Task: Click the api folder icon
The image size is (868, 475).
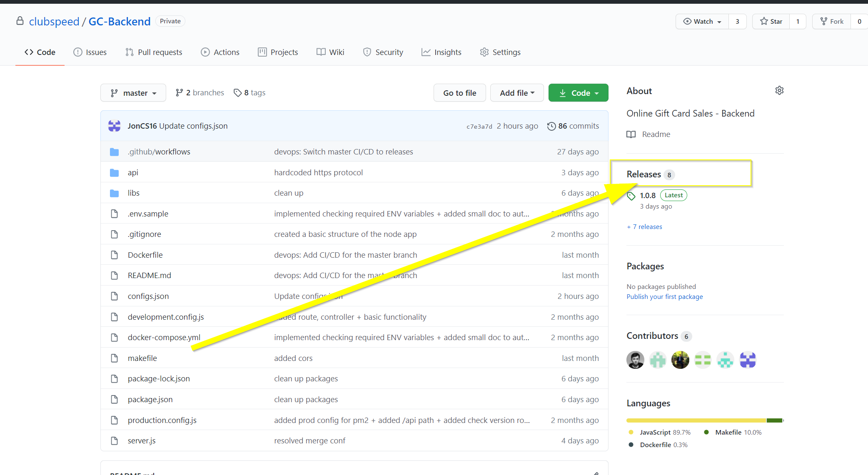Action: [115, 173]
